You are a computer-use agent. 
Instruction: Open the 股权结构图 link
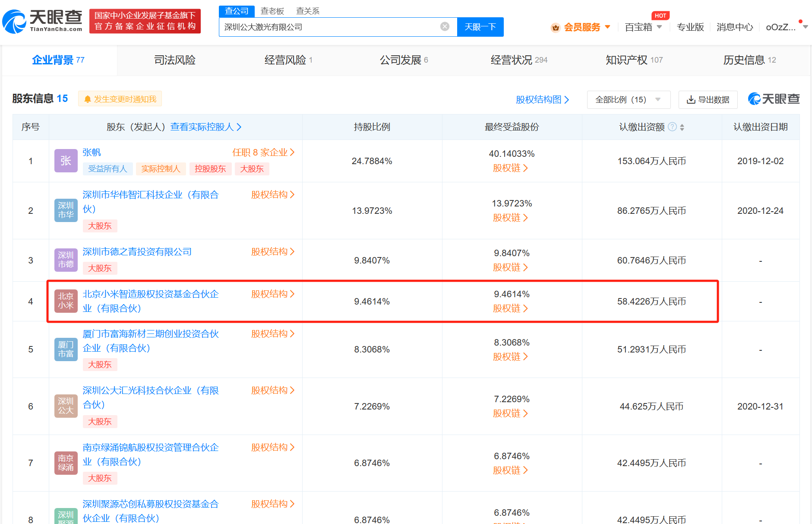543,100
